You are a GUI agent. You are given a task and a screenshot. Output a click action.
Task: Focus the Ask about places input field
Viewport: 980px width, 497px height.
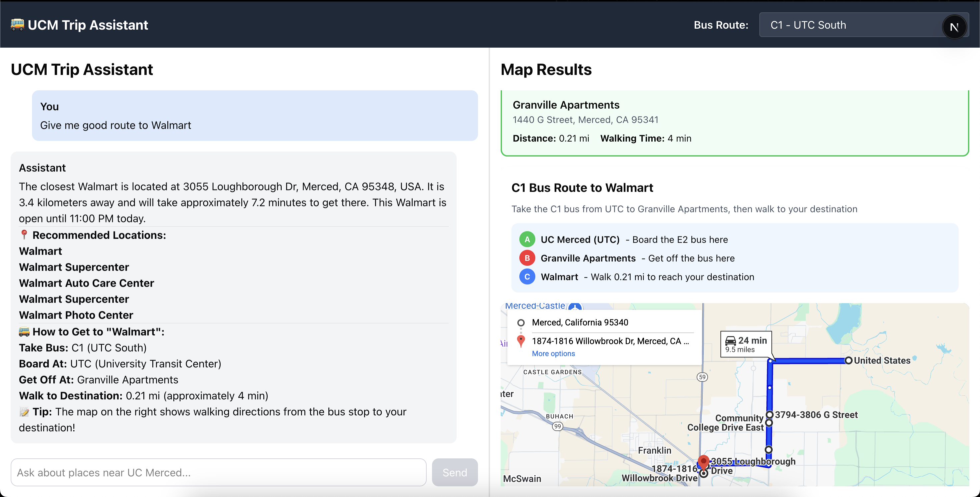[218, 472]
